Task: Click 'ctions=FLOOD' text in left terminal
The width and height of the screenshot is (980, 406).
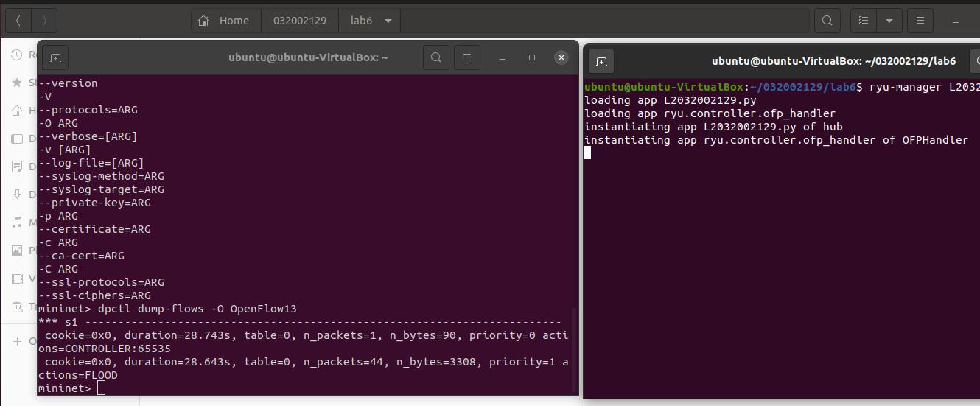Action: click(x=77, y=375)
